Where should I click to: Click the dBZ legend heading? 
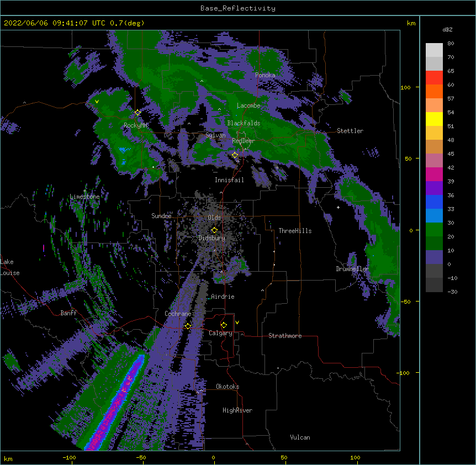point(447,29)
